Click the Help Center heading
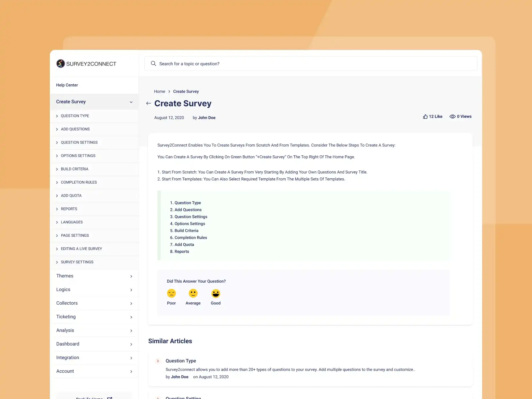Image resolution: width=532 pixels, height=399 pixels. point(67,85)
